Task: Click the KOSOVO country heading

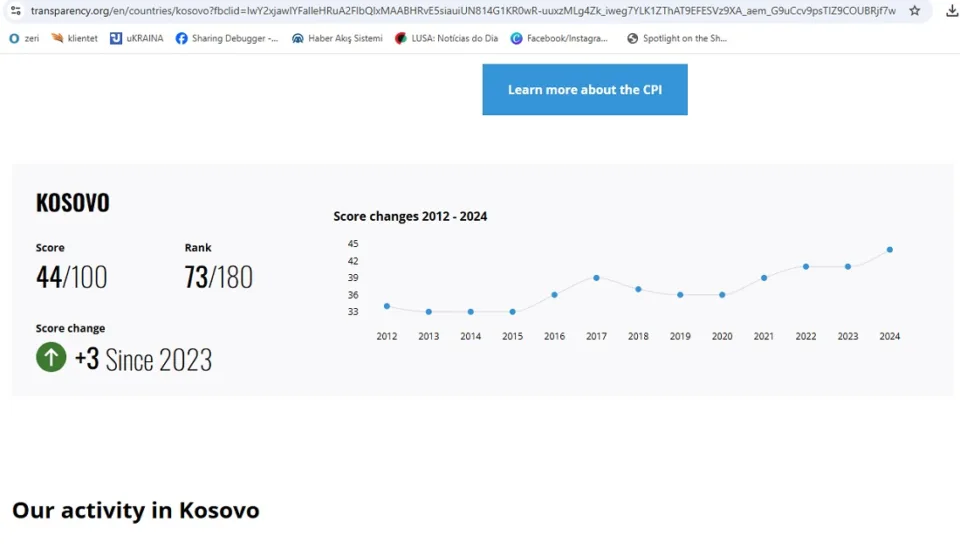Action: (x=72, y=203)
